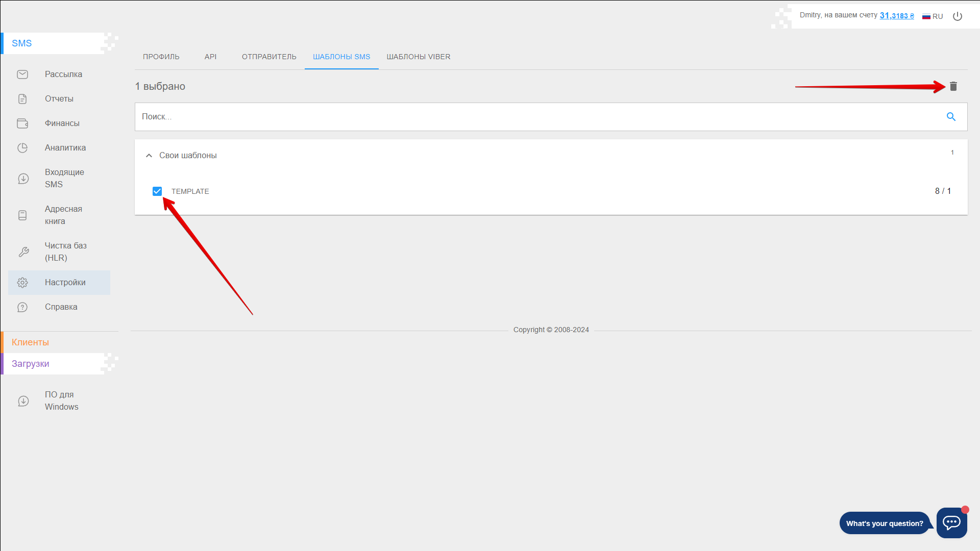Expand the Клиенты sidebar section
The height and width of the screenshot is (551, 980).
31,342
